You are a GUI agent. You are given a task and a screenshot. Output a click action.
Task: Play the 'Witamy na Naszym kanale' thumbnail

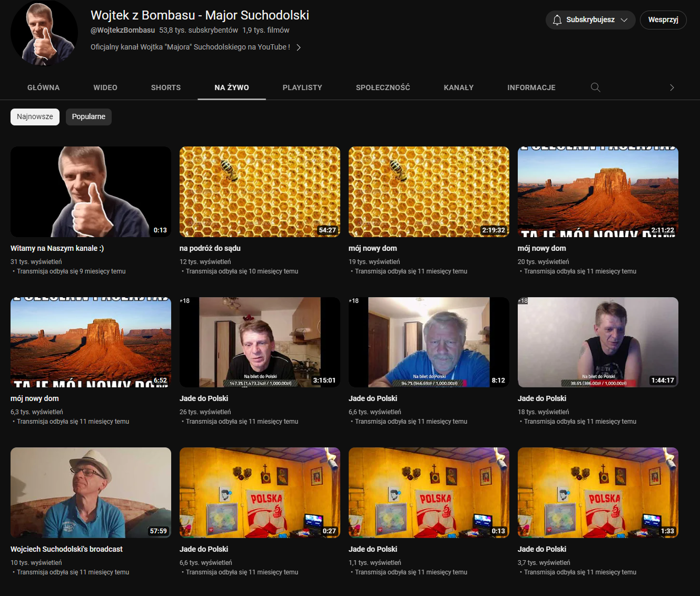(x=91, y=192)
